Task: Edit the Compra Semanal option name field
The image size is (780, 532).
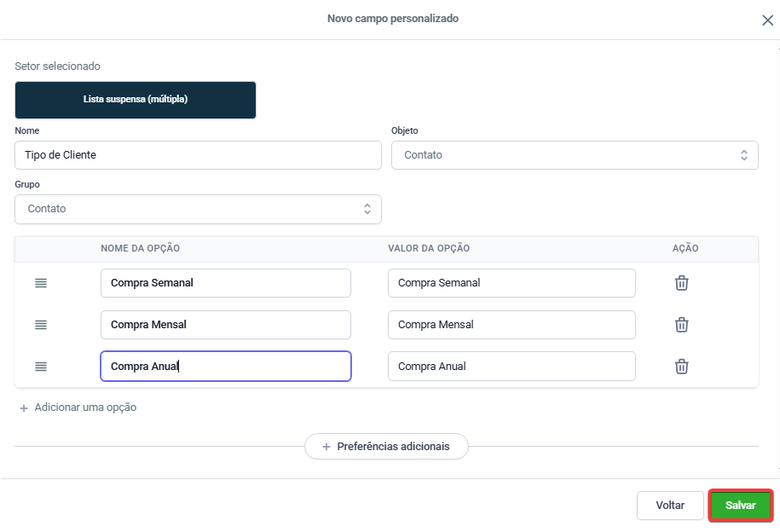Action: pos(225,283)
